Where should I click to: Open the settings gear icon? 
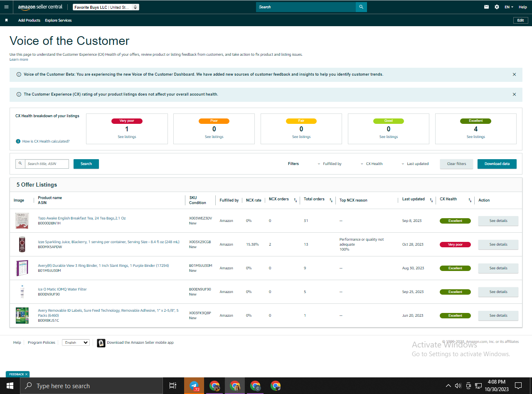pos(497,7)
